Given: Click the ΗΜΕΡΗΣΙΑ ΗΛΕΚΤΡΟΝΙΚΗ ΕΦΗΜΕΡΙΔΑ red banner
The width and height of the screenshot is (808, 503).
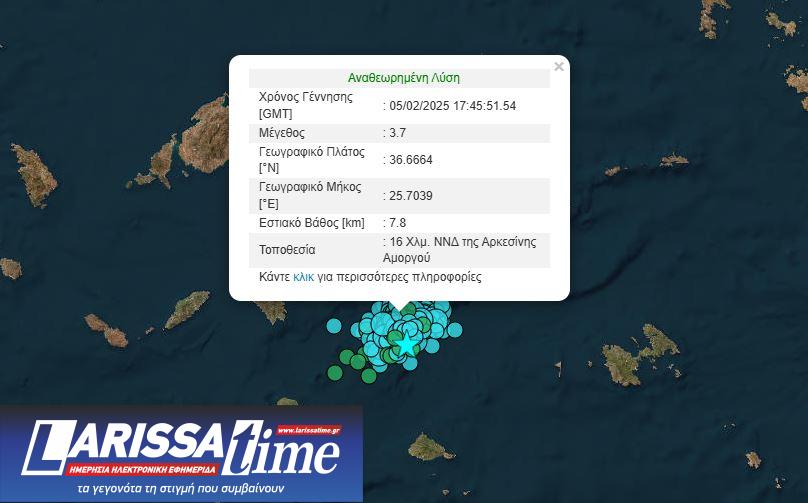Looking at the screenshot, I should coord(142,468).
